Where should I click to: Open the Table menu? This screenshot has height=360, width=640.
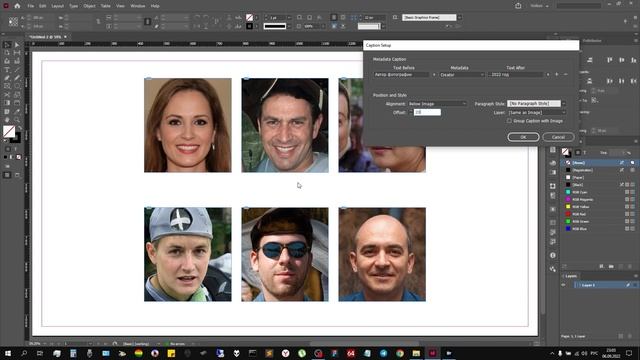tap(106, 6)
